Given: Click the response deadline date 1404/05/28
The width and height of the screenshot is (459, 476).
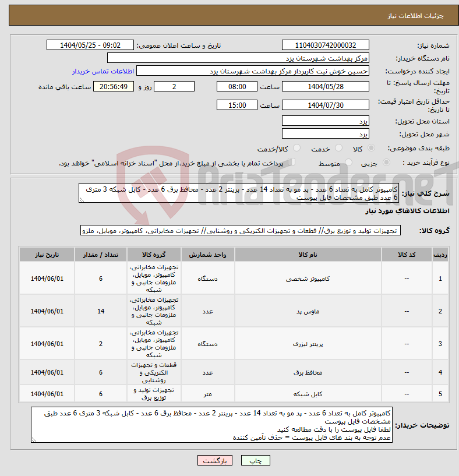Looking at the screenshot, I should click(x=326, y=86).
